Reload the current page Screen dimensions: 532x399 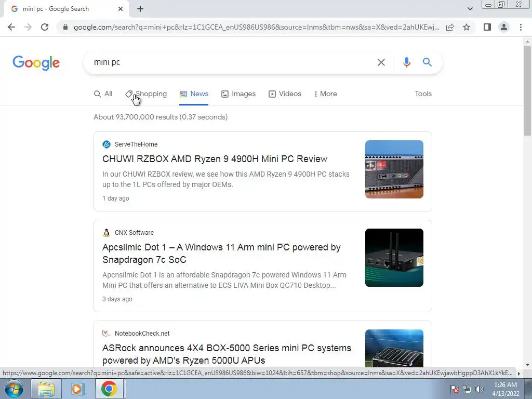coord(45,27)
